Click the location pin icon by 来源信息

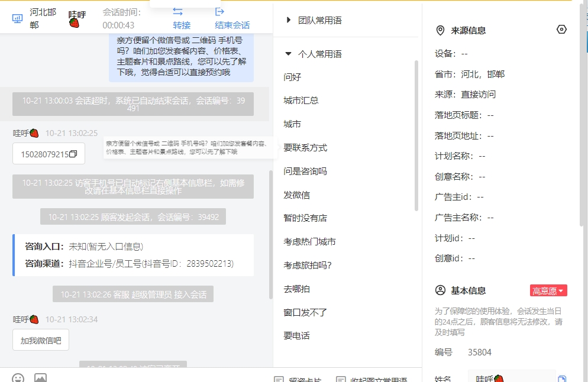tap(440, 30)
